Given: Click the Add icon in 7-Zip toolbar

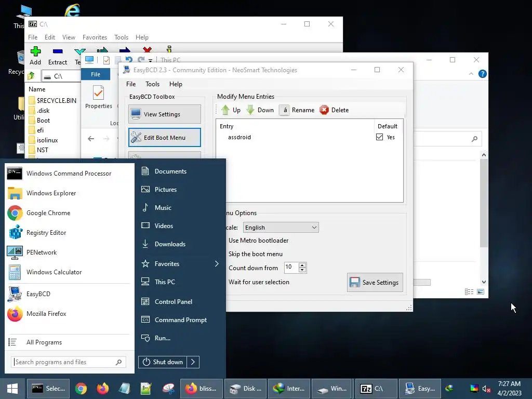Looking at the screenshot, I should coord(35,51).
